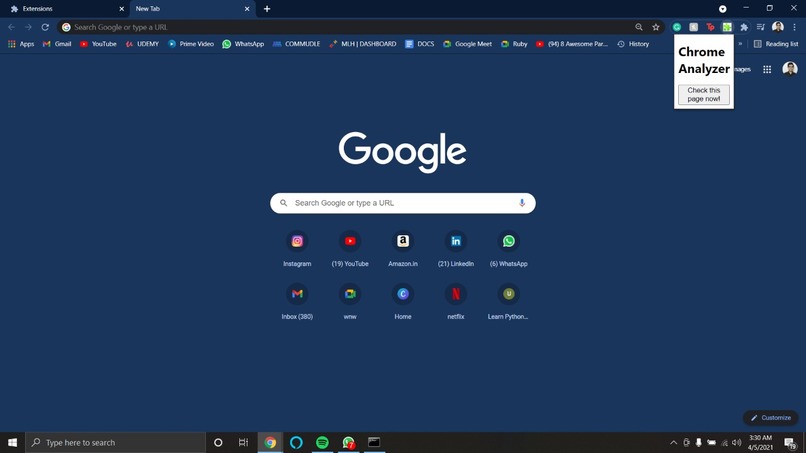The width and height of the screenshot is (806, 453).
Task: Open the YouTube bookmark
Action: [x=98, y=44]
